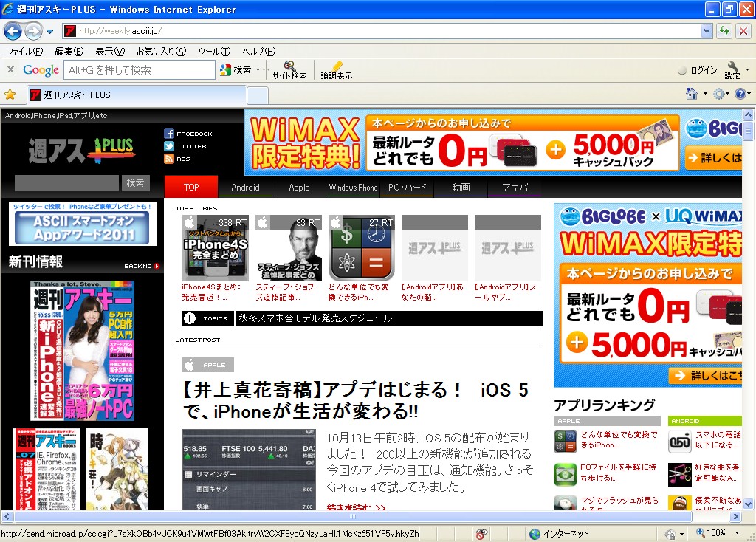Open the 100% zoom level control

click(x=717, y=533)
